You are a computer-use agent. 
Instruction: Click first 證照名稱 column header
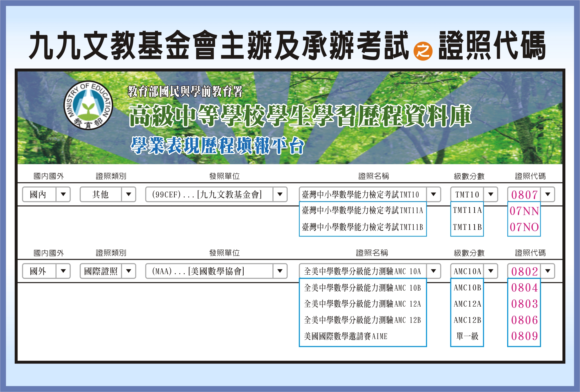pyautogui.click(x=374, y=176)
